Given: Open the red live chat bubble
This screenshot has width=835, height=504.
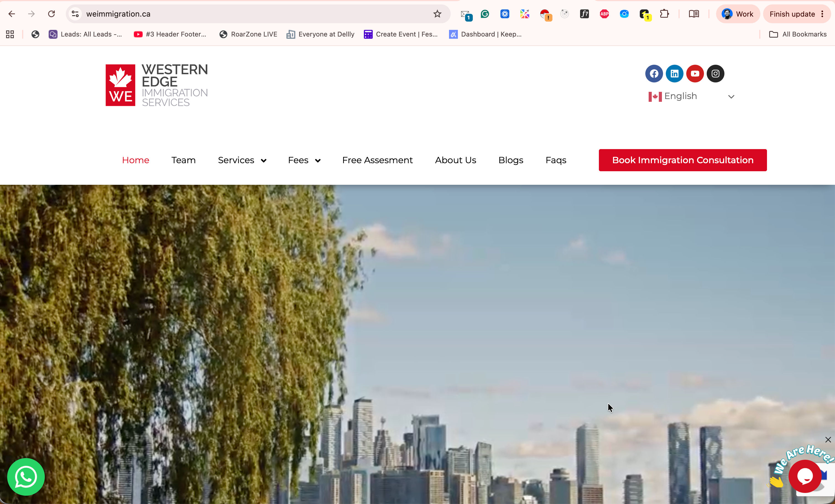Looking at the screenshot, I should [805, 476].
